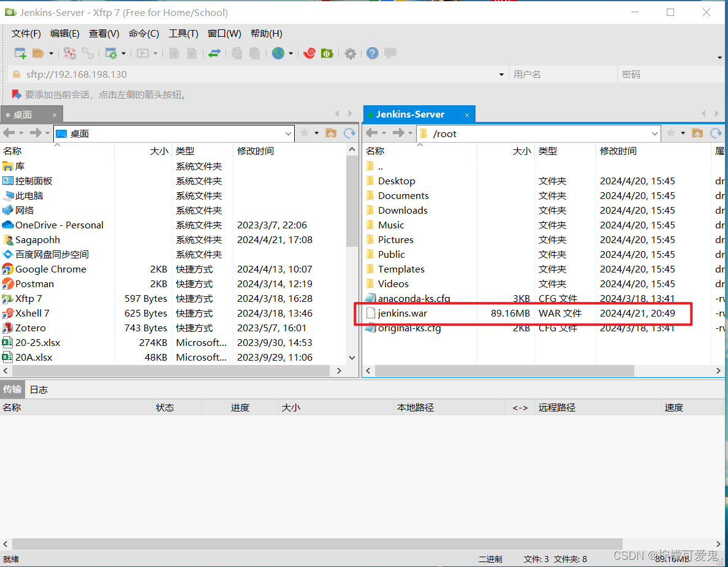Screen dimensions: 728x567
Task: Expand the /root remote path dropdown
Action: click(654, 133)
